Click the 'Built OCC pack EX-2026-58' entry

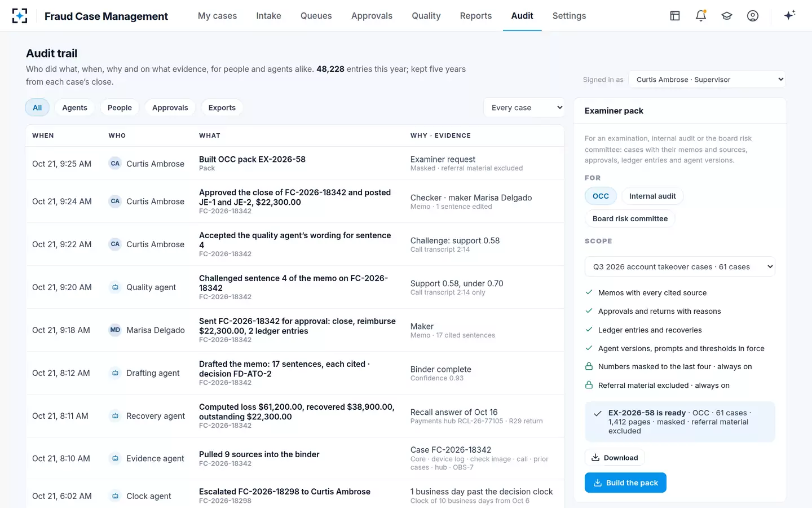(295, 164)
